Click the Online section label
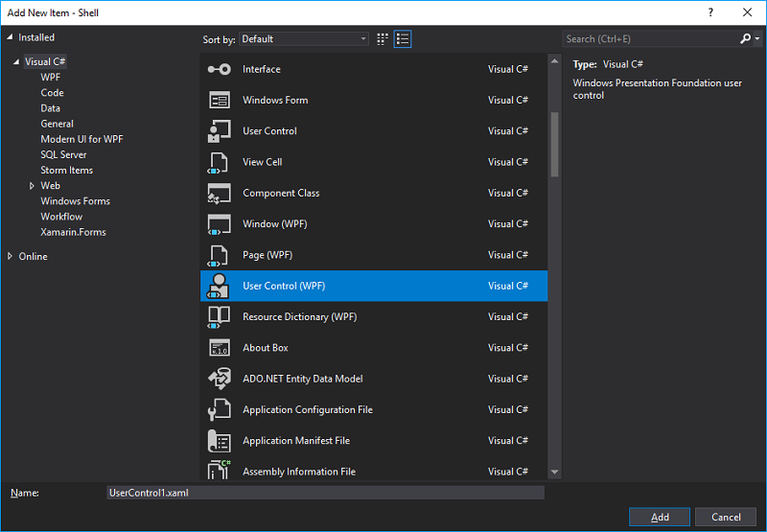This screenshot has width=767, height=532. [x=34, y=256]
